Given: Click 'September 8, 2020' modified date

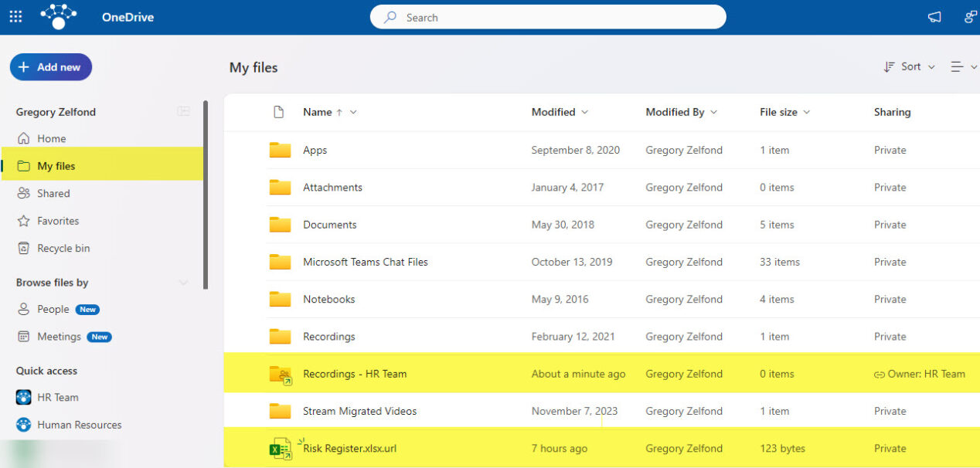Looking at the screenshot, I should pos(576,150).
